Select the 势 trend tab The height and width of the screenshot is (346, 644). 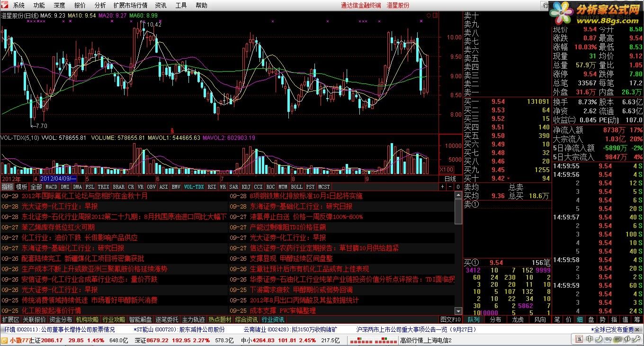point(603,319)
